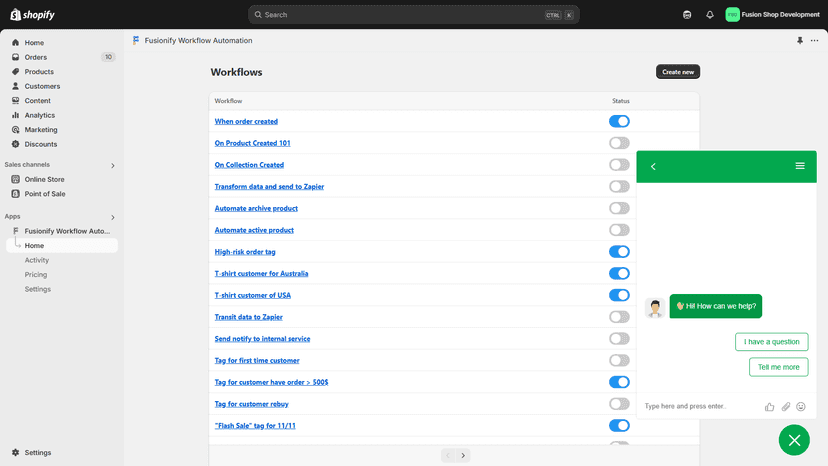Click the Content icon in sidebar

pos(15,100)
